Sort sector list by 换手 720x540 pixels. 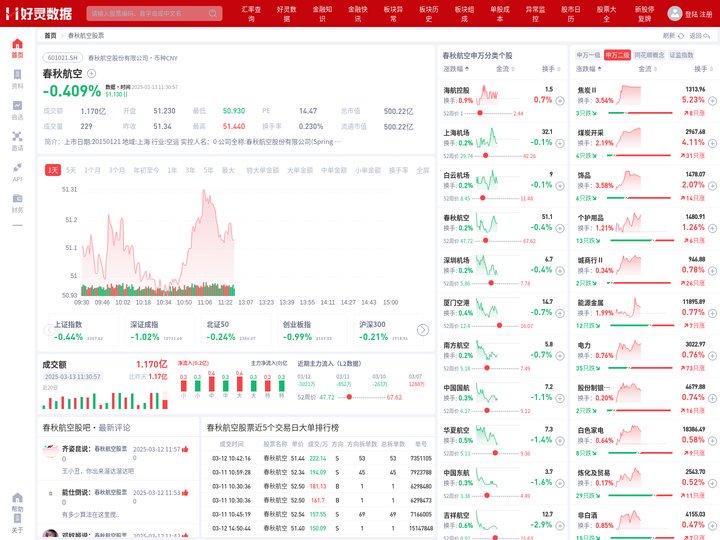point(703,69)
